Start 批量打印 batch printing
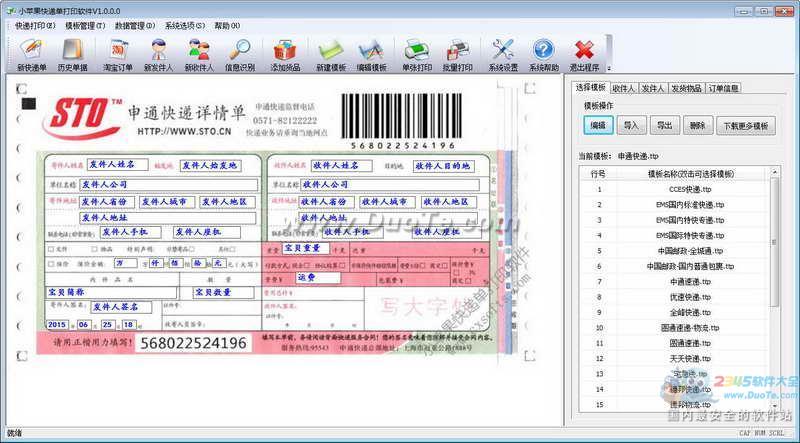This screenshot has height=443, width=800. point(457,56)
